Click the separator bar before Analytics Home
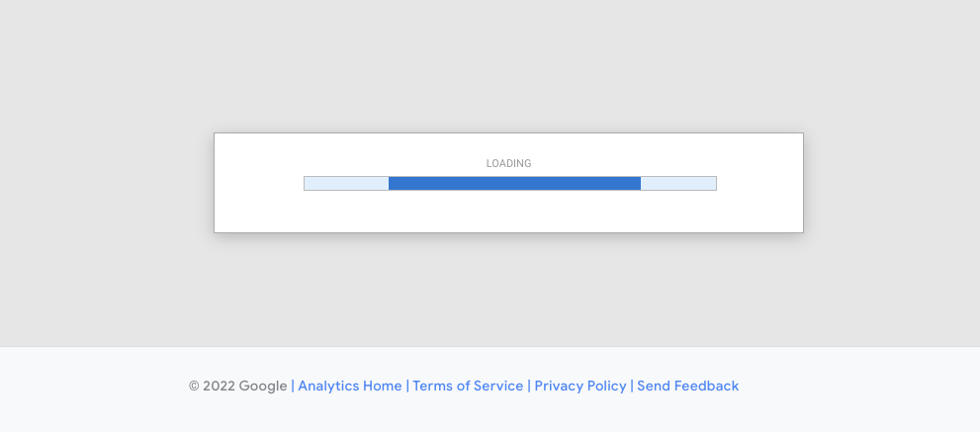980x432 pixels. tap(293, 386)
